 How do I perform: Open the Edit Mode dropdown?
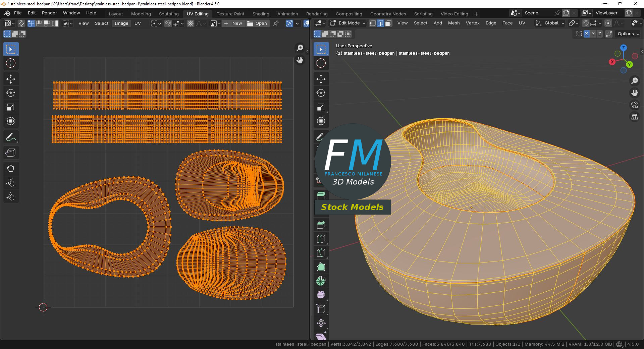(x=348, y=23)
